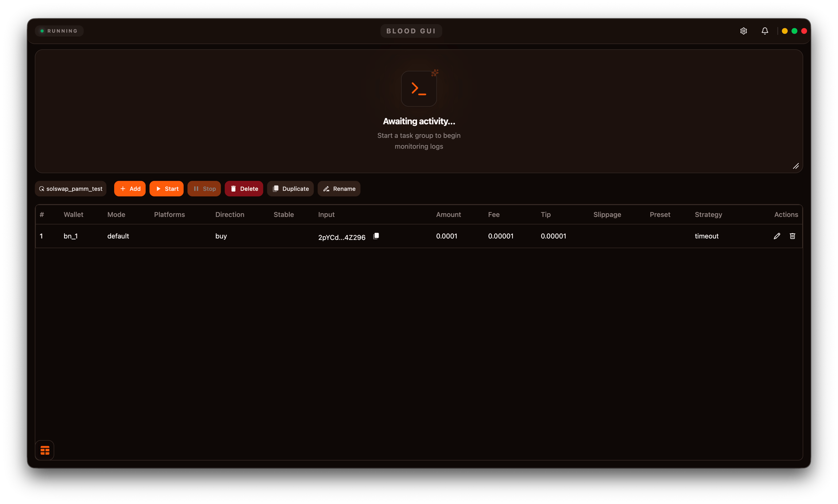Click the Stable column header
The image size is (838, 504).
(284, 215)
